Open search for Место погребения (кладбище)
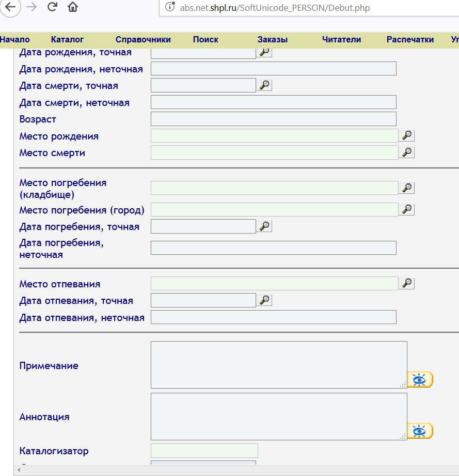Viewport: 459px width, 476px height. (x=407, y=188)
